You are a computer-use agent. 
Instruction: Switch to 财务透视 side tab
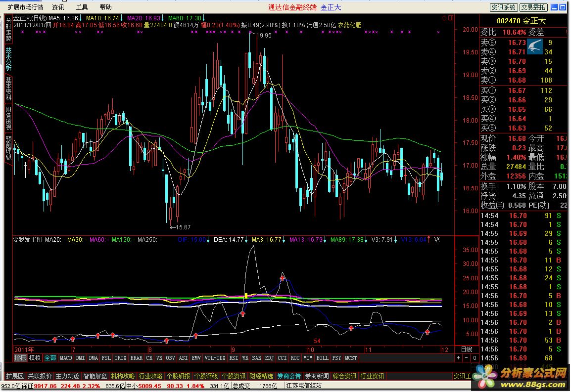tap(8, 118)
